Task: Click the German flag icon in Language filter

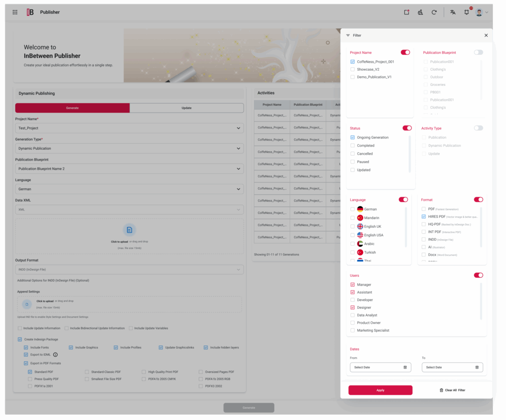Action: [x=360, y=209]
